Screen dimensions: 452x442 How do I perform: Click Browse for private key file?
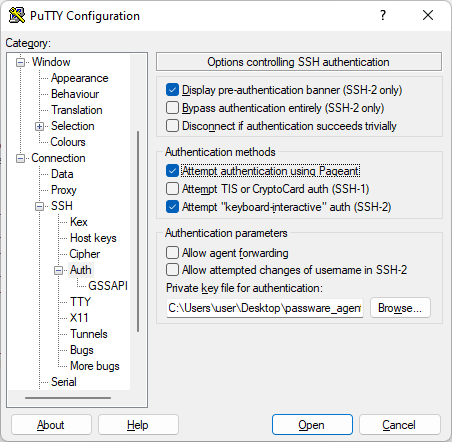point(400,308)
